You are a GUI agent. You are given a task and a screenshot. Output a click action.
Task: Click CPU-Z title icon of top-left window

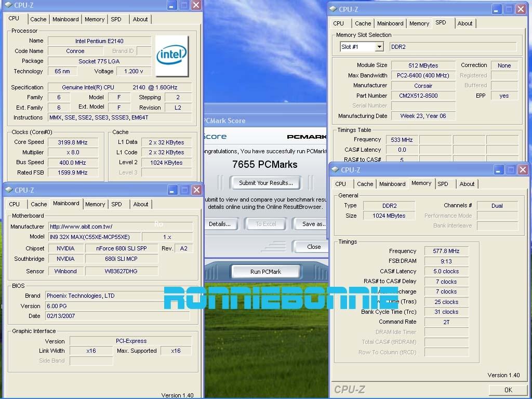[x=9, y=5]
